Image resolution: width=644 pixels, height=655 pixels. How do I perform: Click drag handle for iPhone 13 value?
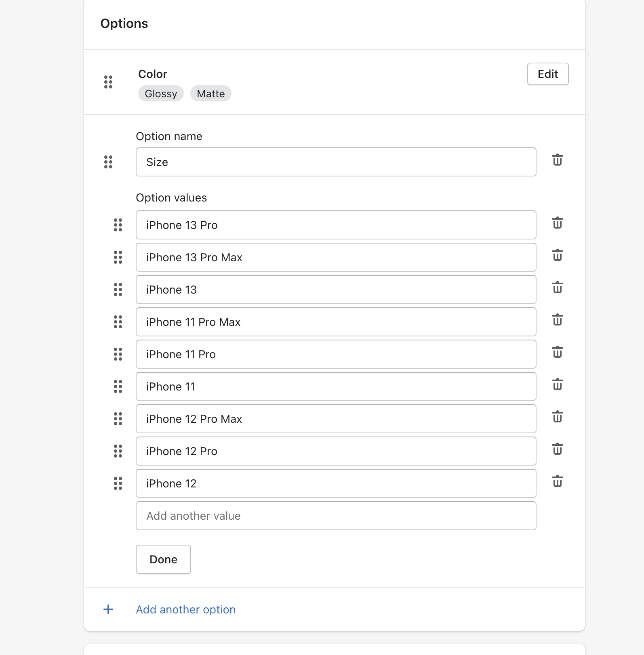pyautogui.click(x=118, y=290)
